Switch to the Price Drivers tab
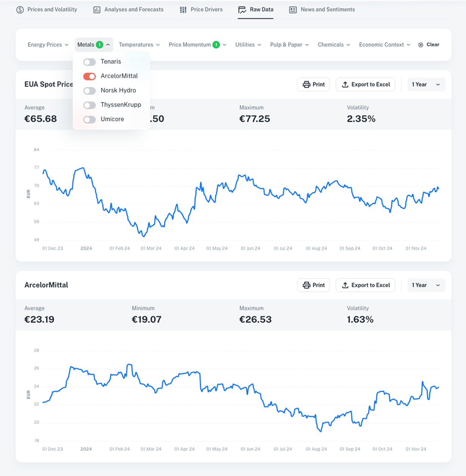466x476 pixels. click(x=206, y=9)
